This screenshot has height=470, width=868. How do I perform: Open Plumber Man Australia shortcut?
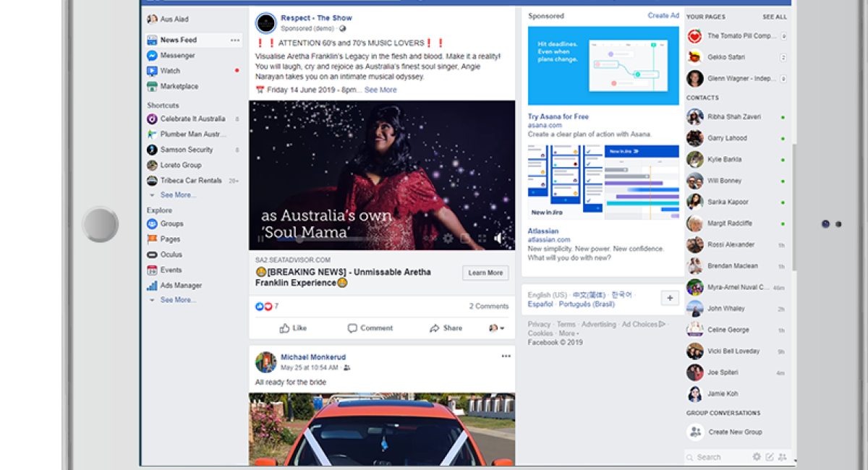click(193, 134)
